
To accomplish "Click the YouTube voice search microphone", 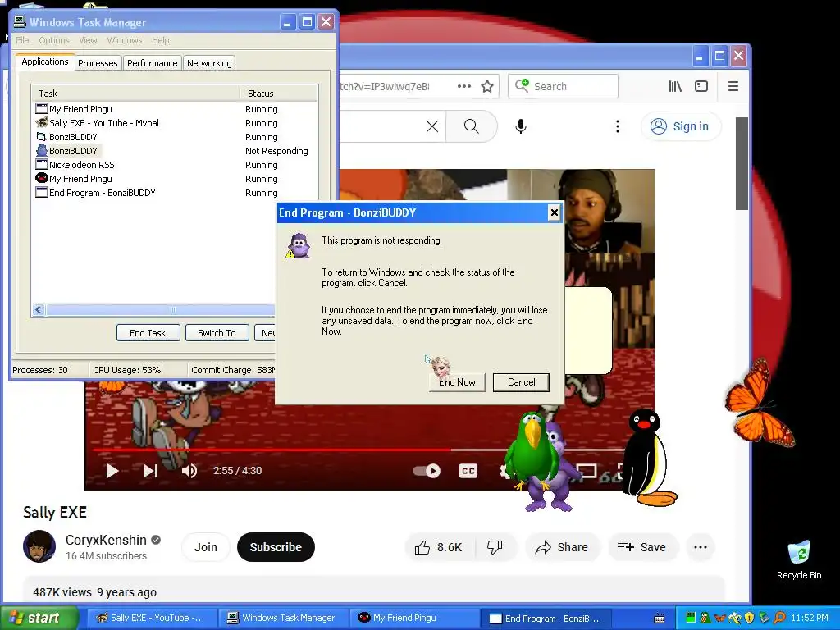I will tap(521, 126).
